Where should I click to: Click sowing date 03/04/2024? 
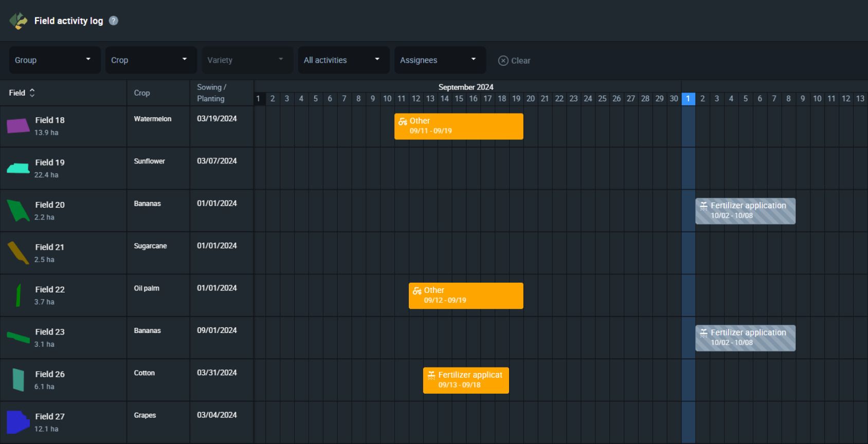coord(217,415)
